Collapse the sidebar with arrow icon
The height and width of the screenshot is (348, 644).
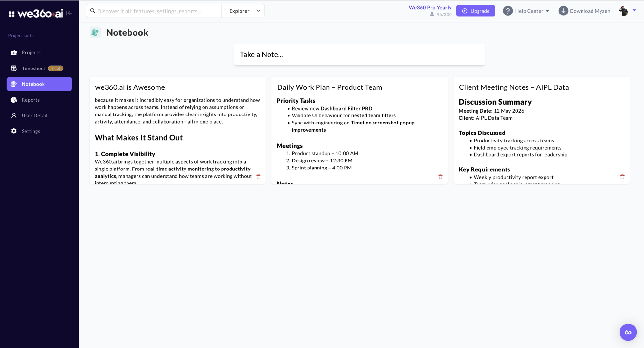point(69,13)
